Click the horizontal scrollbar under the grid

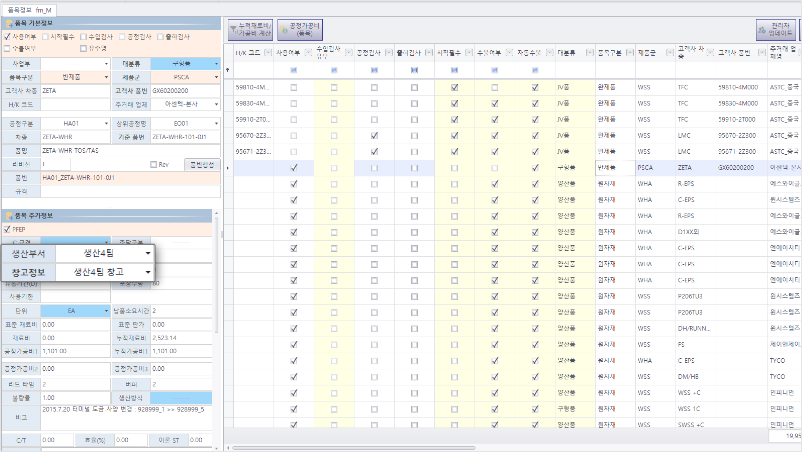(354, 448)
